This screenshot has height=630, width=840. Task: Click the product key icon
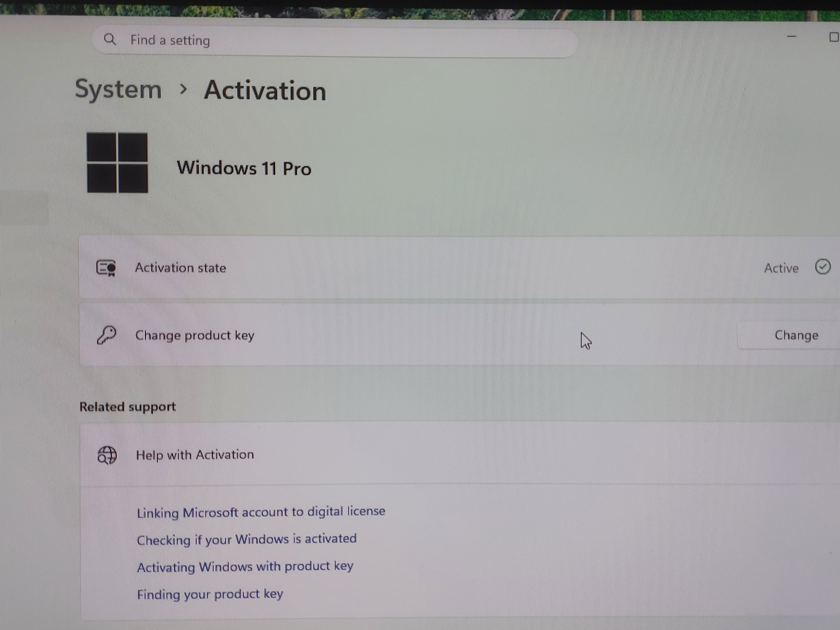(x=107, y=335)
